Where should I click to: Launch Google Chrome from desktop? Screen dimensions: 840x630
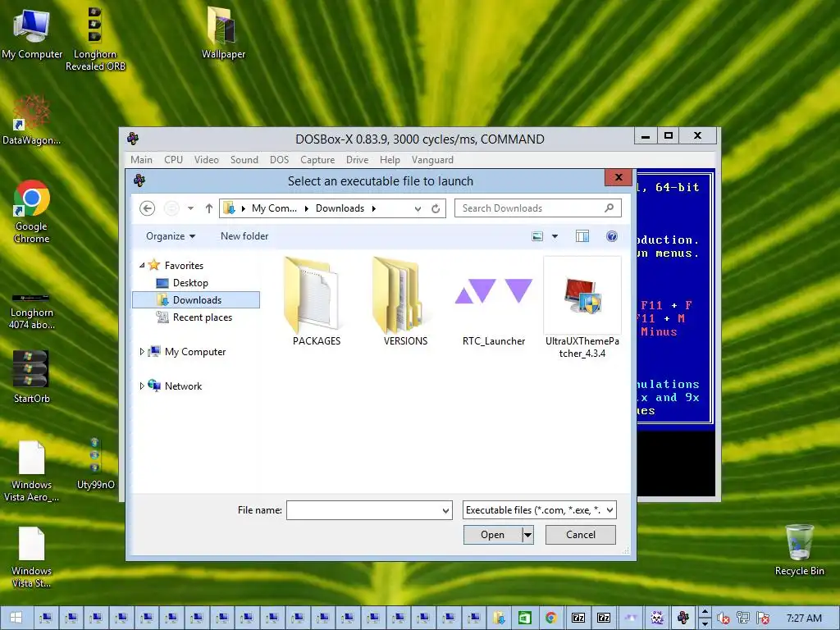coord(32,212)
